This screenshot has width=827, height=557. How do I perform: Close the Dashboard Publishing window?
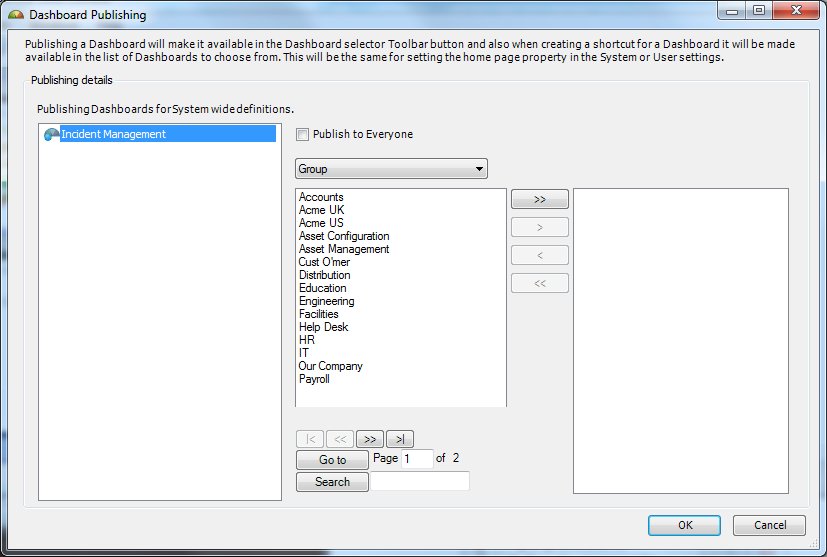[x=796, y=11]
